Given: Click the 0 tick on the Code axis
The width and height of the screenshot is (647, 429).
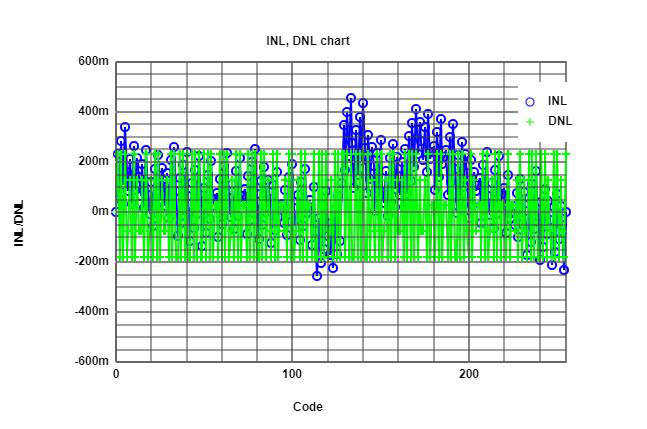Looking at the screenshot, I should pos(116,374).
